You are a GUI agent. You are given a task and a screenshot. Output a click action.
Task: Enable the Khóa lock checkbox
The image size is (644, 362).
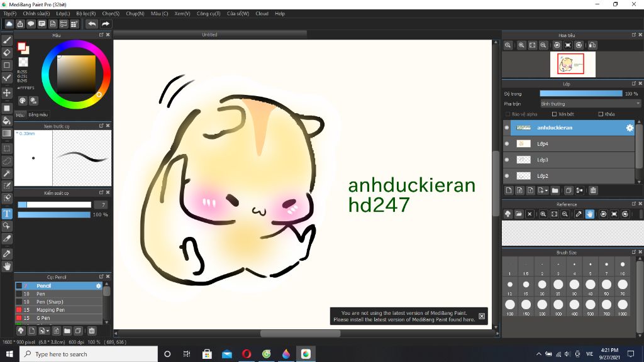(601, 114)
